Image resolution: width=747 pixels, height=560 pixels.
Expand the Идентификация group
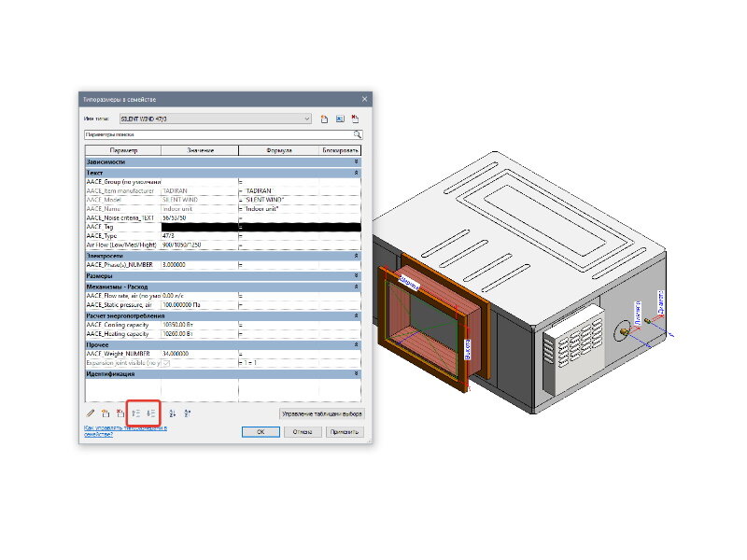[x=356, y=374]
